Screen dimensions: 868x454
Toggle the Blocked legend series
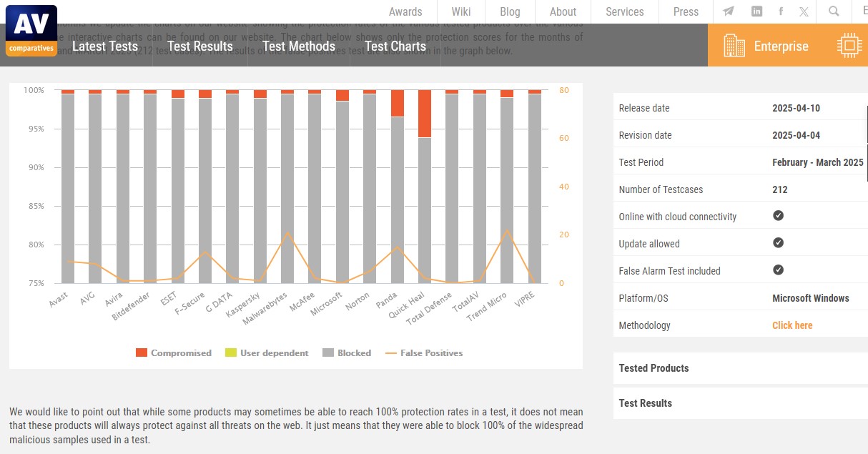pos(347,352)
